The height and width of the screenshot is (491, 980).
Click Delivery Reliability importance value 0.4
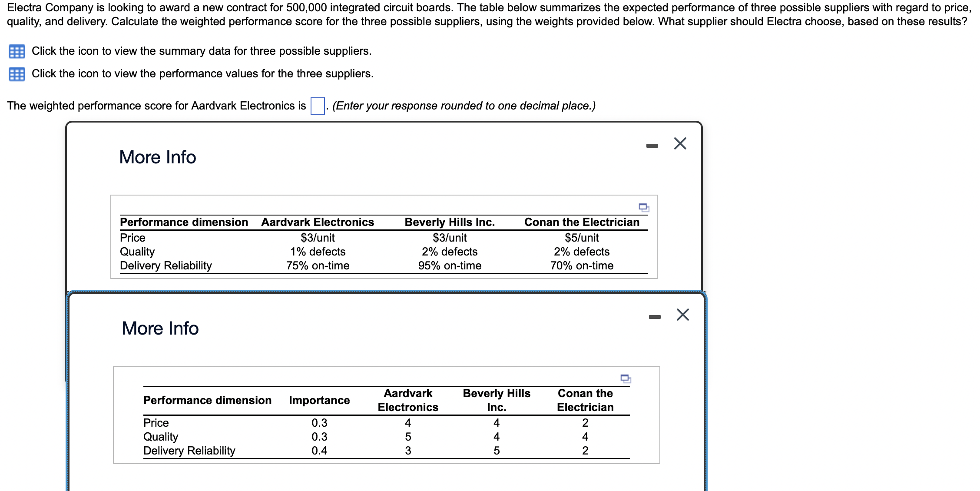(x=319, y=451)
